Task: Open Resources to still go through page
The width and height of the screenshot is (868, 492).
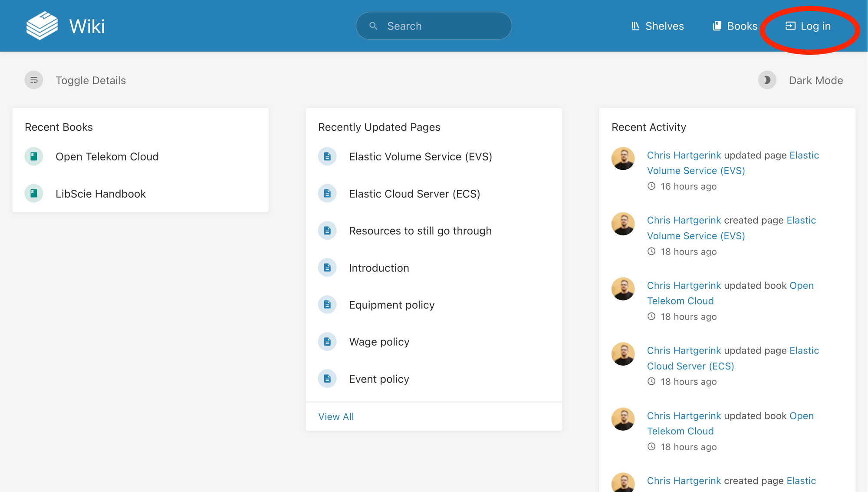Action: (420, 231)
